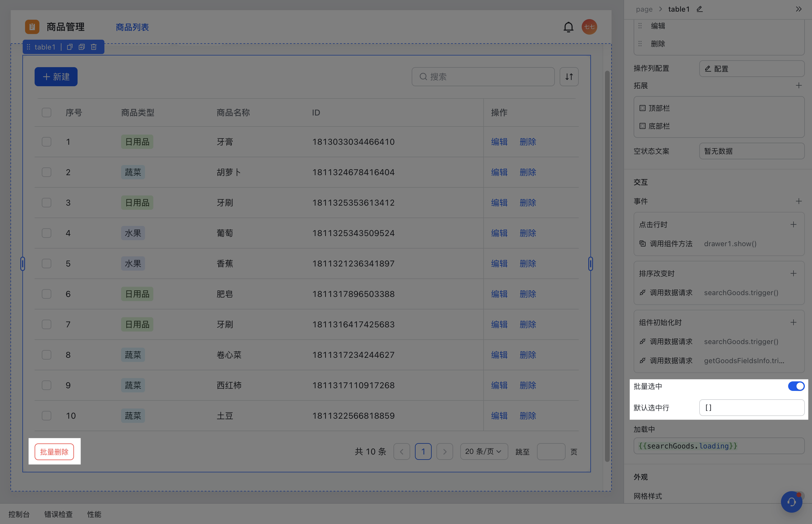
Task: Open the 控制台 bottom tab
Action: tap(19, 514)
